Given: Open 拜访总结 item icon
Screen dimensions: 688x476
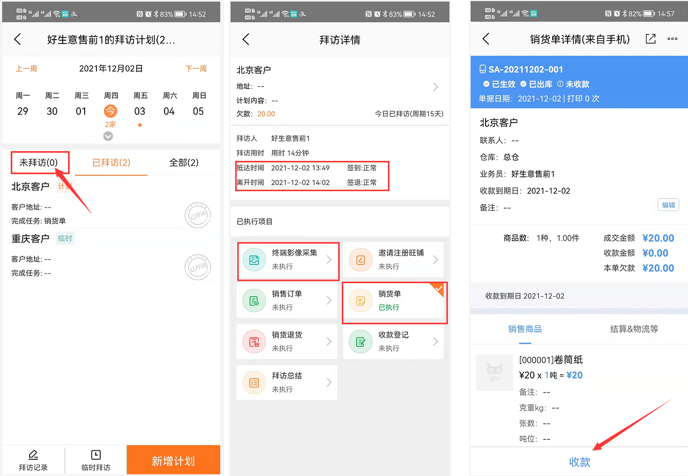Looking at the screenshot, I should 254,383.
